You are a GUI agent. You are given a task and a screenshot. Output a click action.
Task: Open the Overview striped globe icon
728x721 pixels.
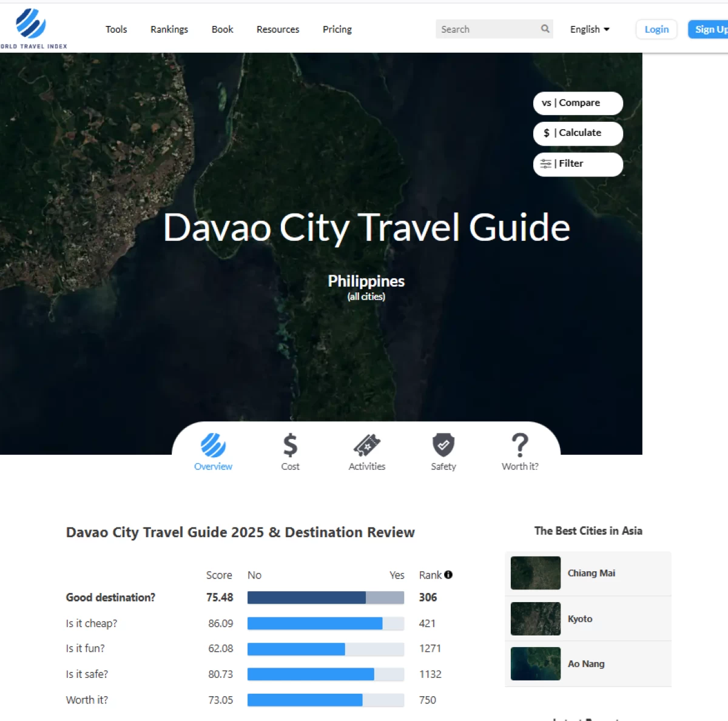point(213,446)
